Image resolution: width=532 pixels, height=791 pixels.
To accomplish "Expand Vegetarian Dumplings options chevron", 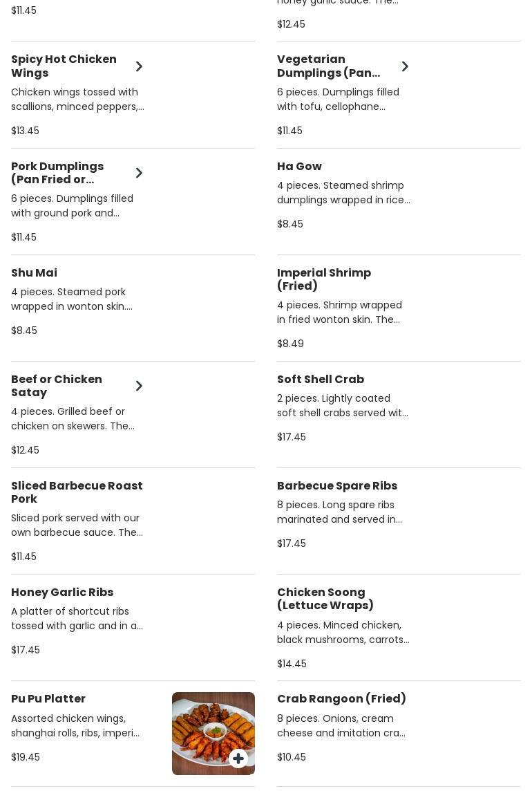I will tap(405, 66).
